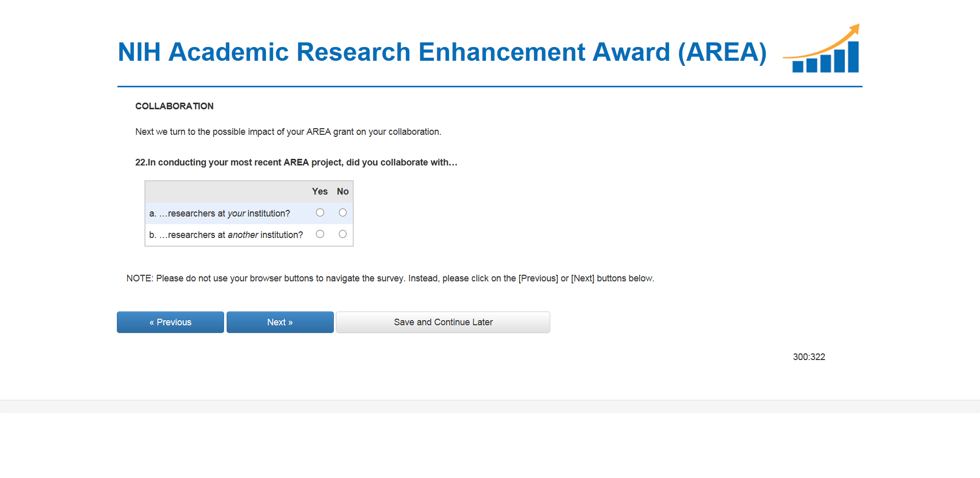Click row label about your institution researchers
Image resolution: width=980 pixels, height=478 pixels.
(219, 213)
